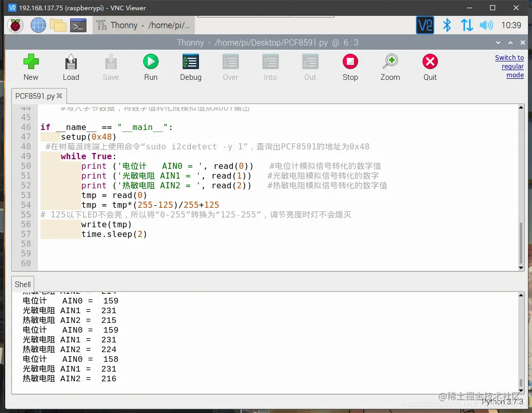Open Bluetooth tray icon
The image size is (532, 413).
447,25
